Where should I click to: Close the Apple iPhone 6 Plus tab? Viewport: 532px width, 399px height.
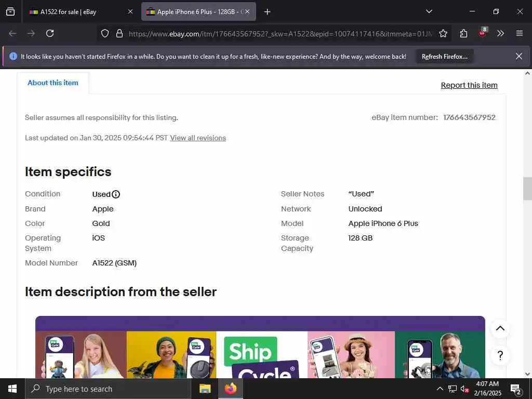point(247,11)
